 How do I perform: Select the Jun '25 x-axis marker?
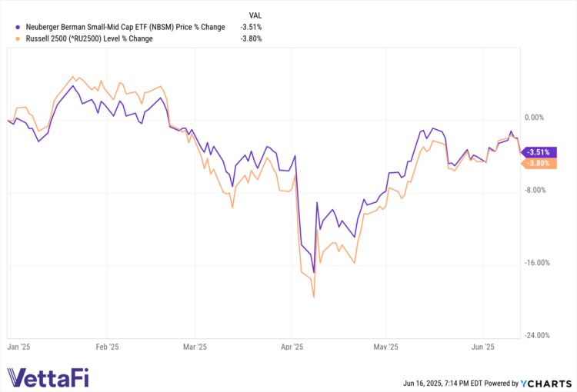[x=482, y=347]
